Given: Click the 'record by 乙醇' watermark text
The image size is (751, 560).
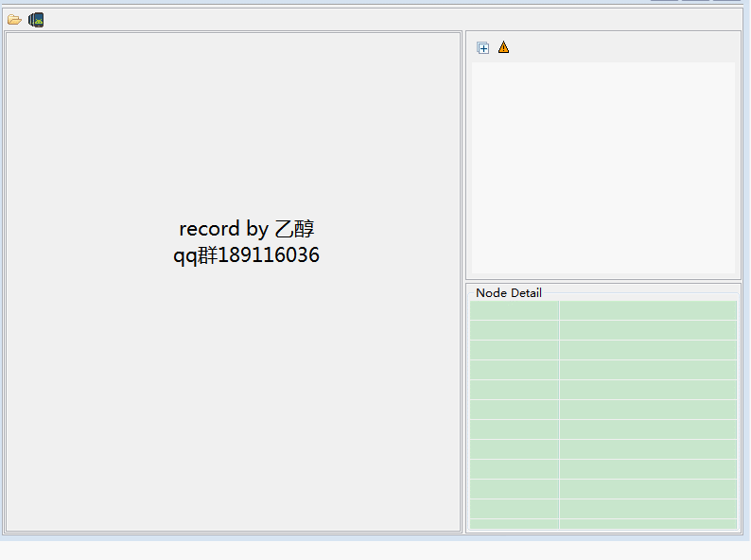Looking at the screenshot, I should coord(246,229).
